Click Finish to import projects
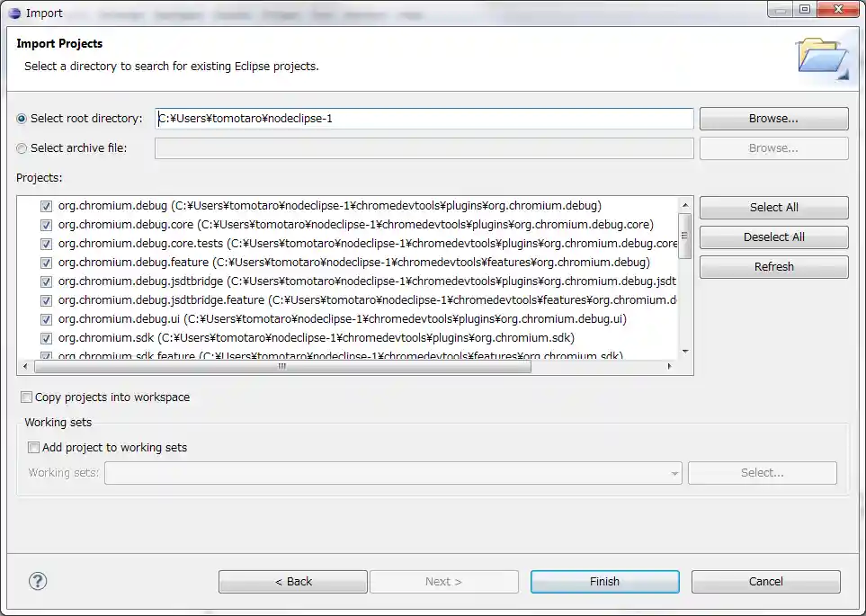 [603, 581]
